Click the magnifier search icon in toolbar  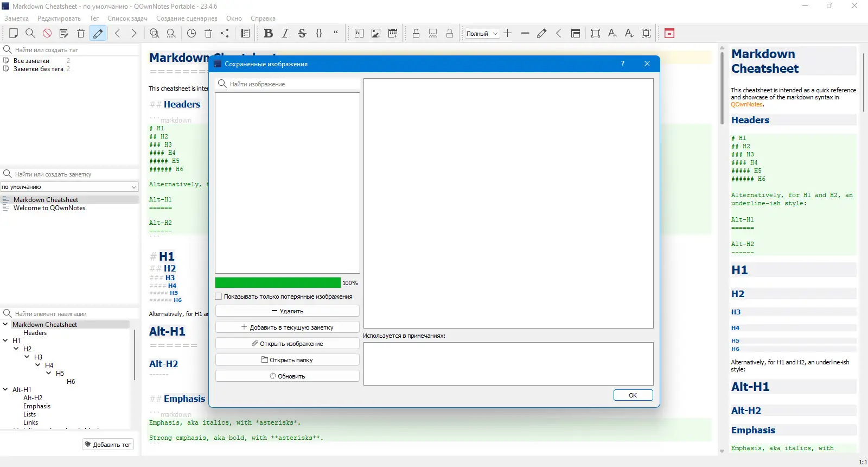coord(30,33)
